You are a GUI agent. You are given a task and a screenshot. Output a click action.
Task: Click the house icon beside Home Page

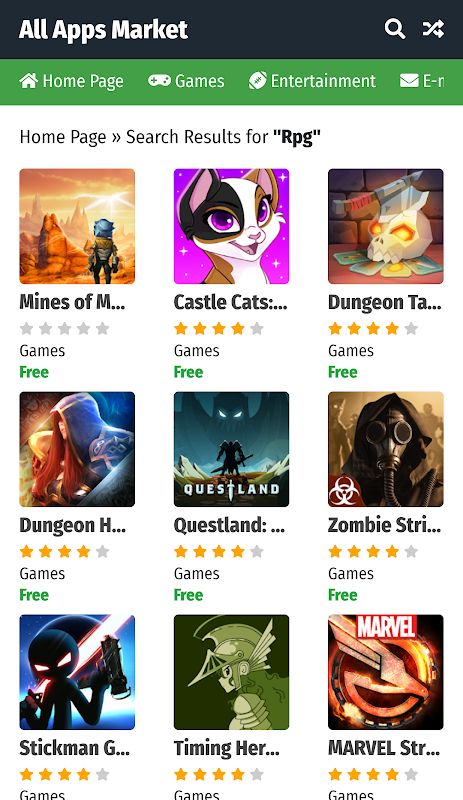click(29, 81)
